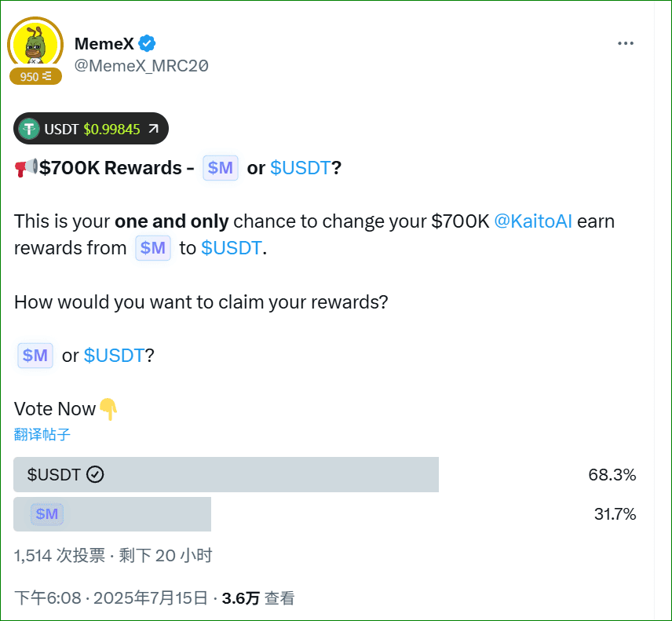This screenshot has width=672, height=621.
Task: Click $M tag after 'rewards from'
Action: [152, 248]
